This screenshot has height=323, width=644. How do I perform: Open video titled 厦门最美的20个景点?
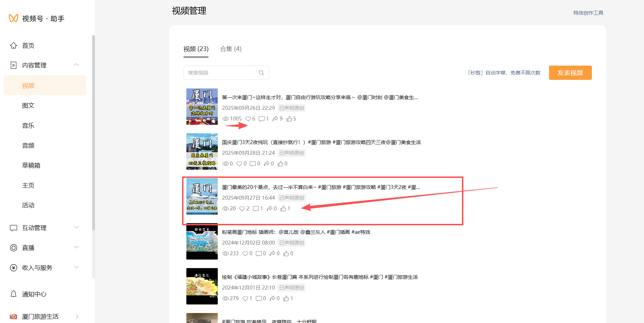pos(321,187)
